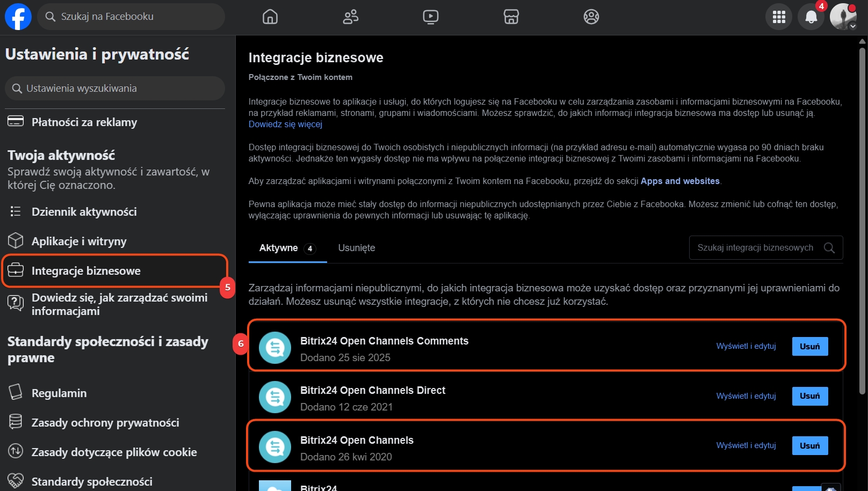The image size is (868, 491).
Task: Click the cube icon beside Aplikacje i witryny
Action: (x=16, y=240)
